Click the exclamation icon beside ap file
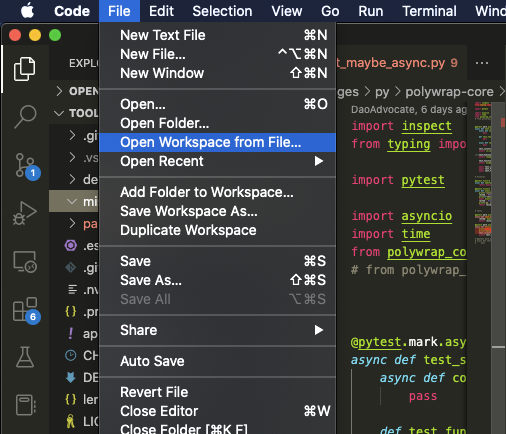The width and height of the screenshot is (506, 434). coord(71,333)
